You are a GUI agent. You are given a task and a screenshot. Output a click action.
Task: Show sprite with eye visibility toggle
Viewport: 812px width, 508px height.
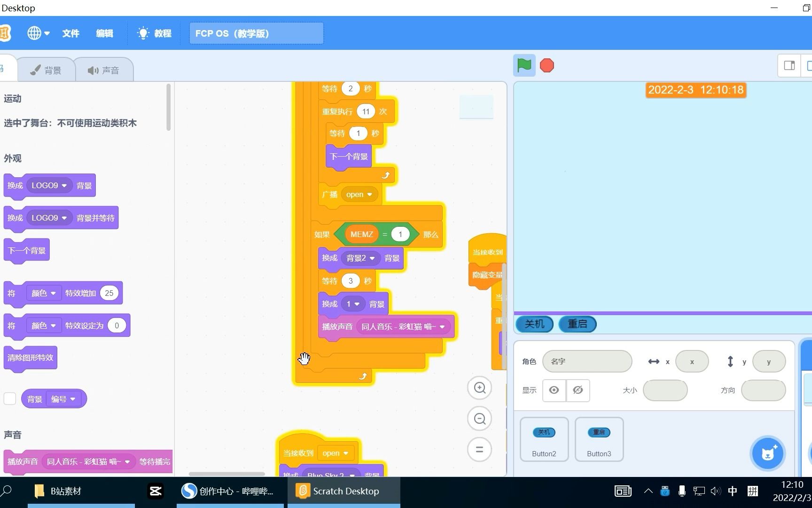(x=554, y=390)
